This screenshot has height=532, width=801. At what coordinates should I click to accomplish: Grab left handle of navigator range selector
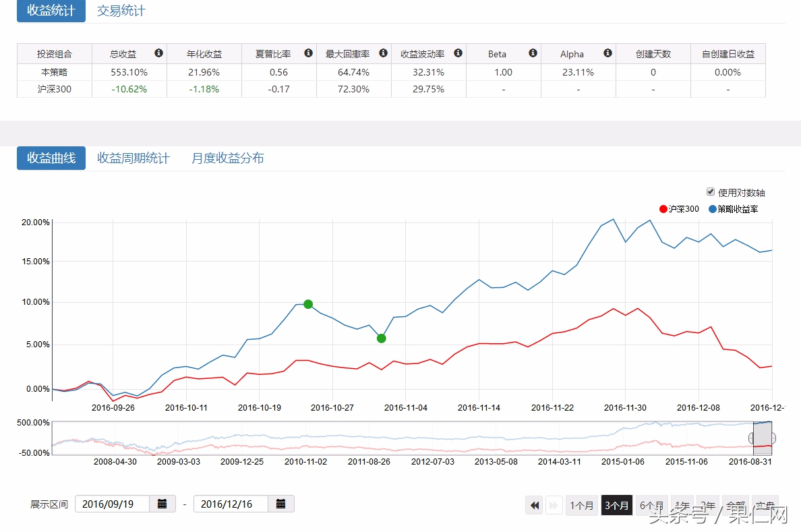(751, 438)
